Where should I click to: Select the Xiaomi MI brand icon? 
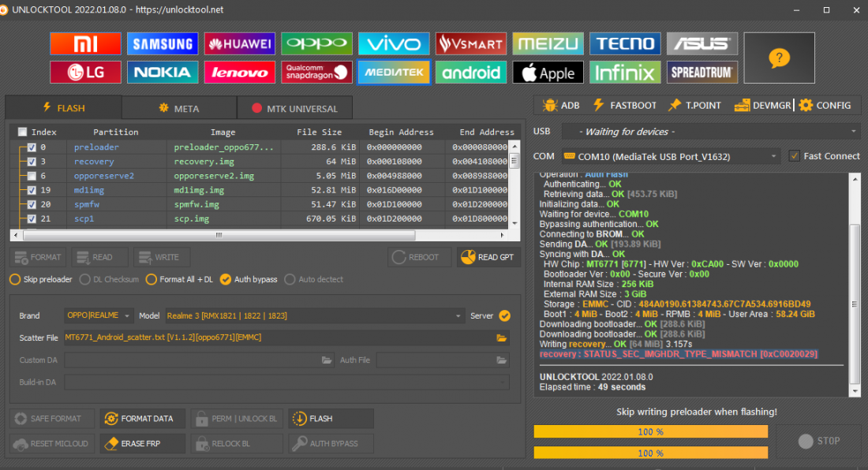point(85,43)
